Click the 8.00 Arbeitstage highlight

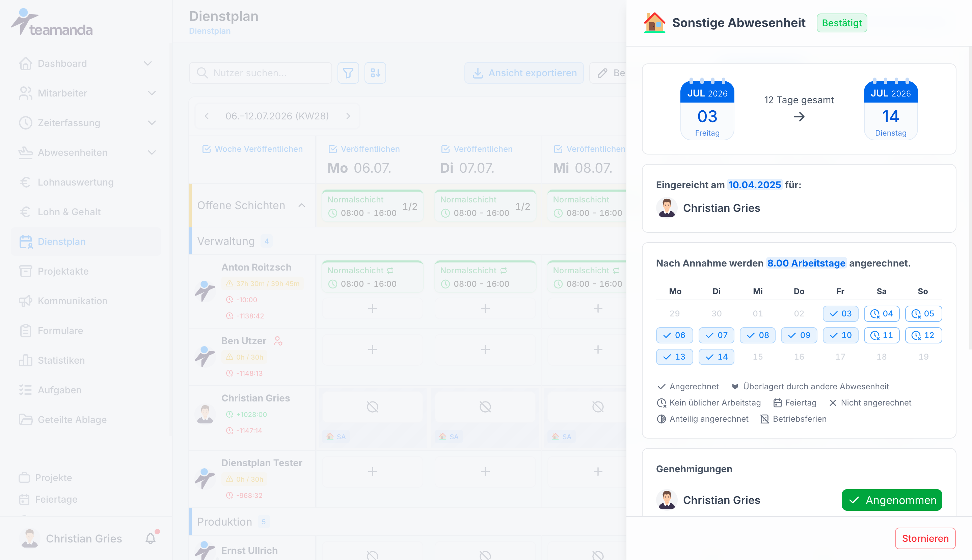(806, 263)
